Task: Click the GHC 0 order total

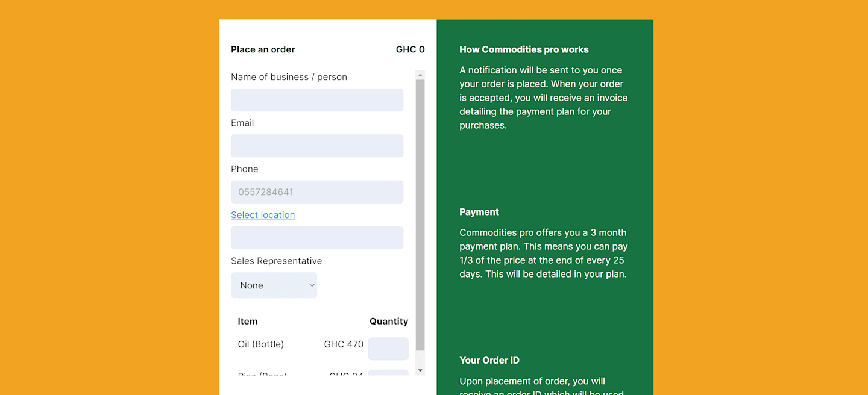Action: (410, 49)
